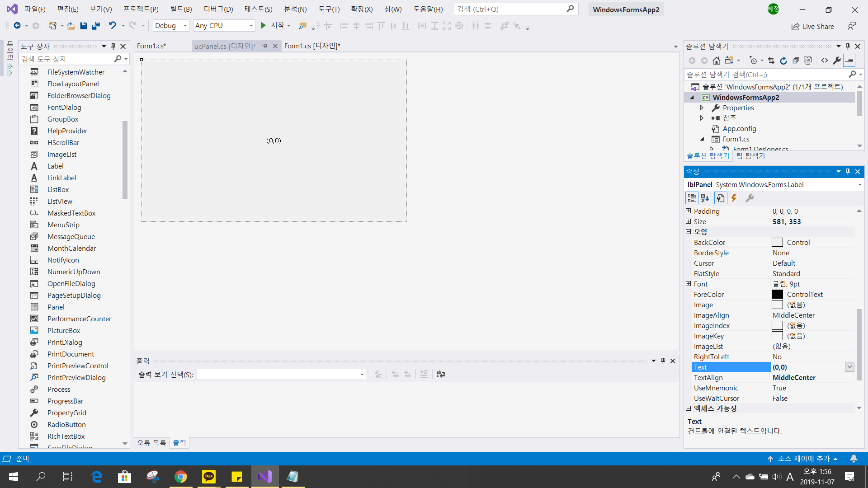The width and height of the screenshot is (868, 488).
Task: Click the Undo toolbar icon
Action: coord(112,26)
